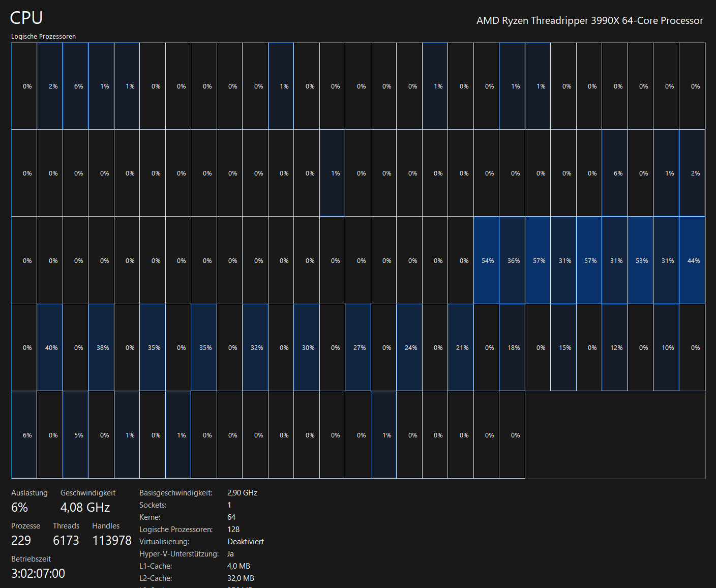Screen dimensions: 716x588
Task: Click the logical processor tile reading 32%
Action: coord(256,348)
